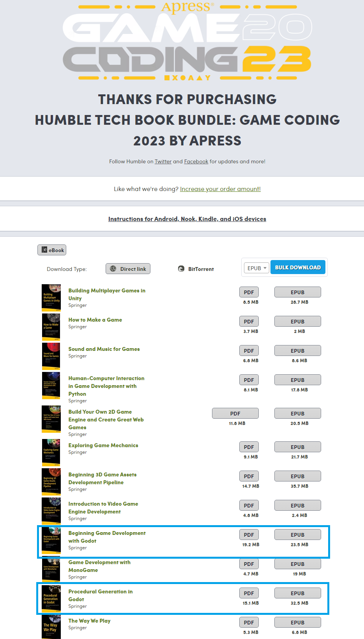Click How to Make a Game cover thumbnail
This screenshot has width=364, height=639.
pos(51,327)
